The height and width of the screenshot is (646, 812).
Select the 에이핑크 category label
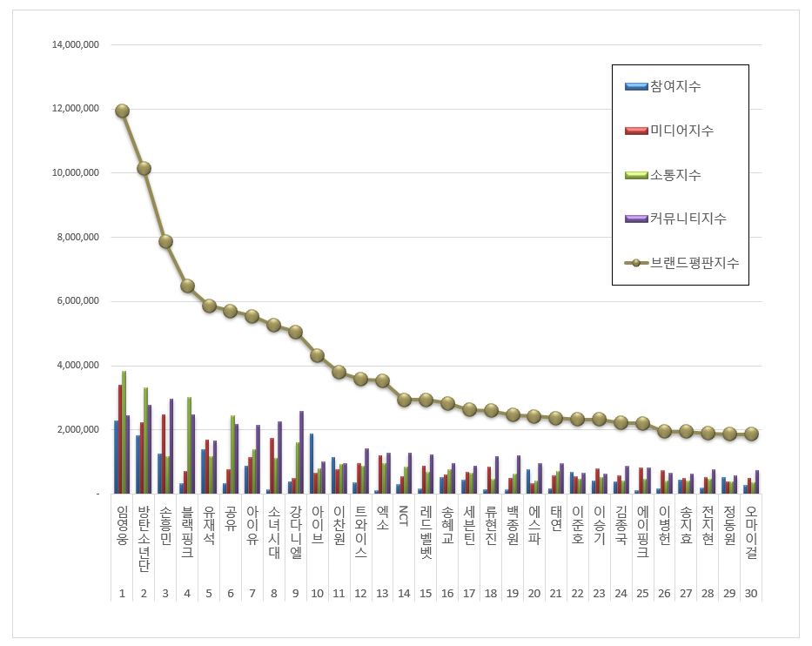click(x=643, y=532)
